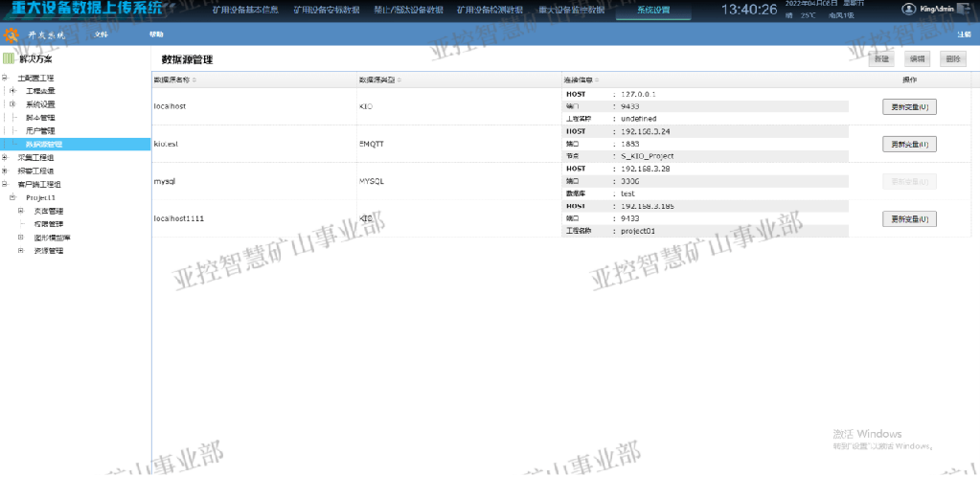Expand the 图形模型库 tree node
980x477 pixels.
pyautogui.click(x=21, y=238)
